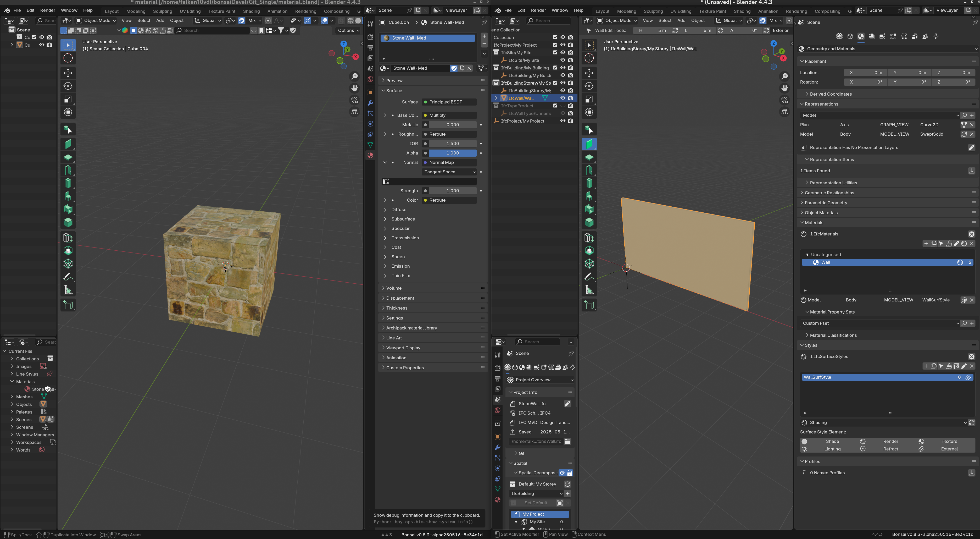Remove the SweptSolid Model Body representation
The image size is (980, 539).
pos(972,134)
